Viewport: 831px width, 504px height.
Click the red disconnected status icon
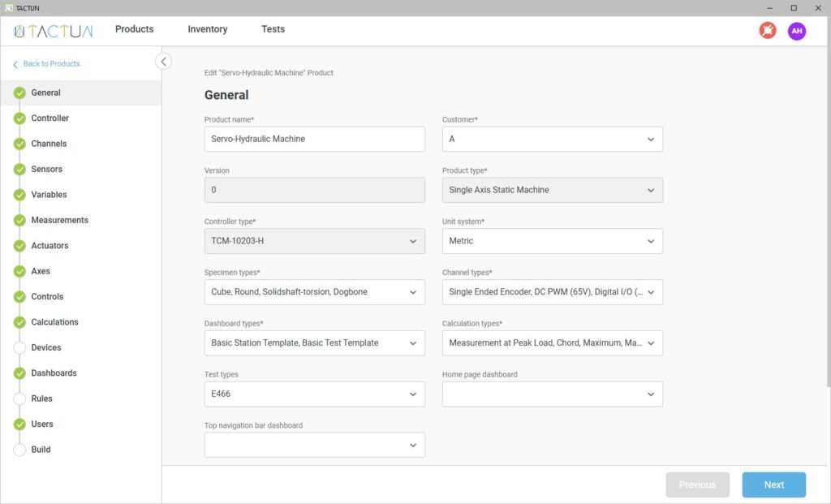pyautogui.click(x=767, y=31)
